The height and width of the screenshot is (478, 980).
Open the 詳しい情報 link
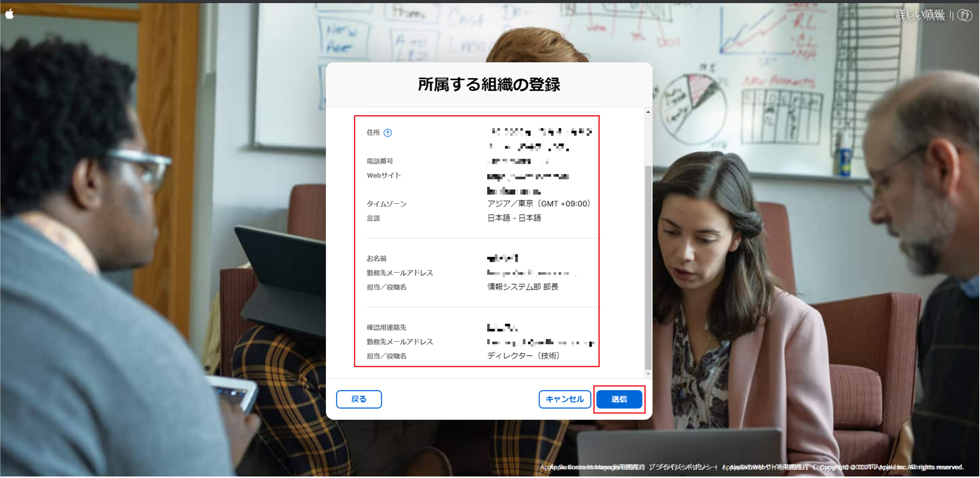tap(920, 15)
